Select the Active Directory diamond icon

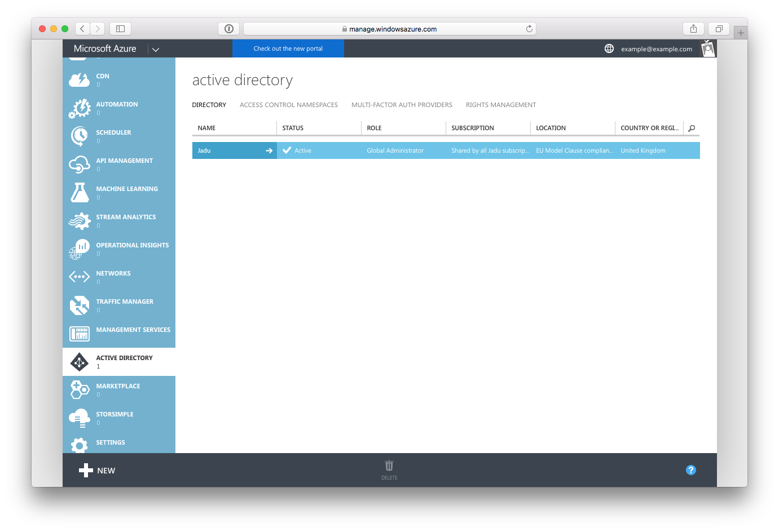80,362
